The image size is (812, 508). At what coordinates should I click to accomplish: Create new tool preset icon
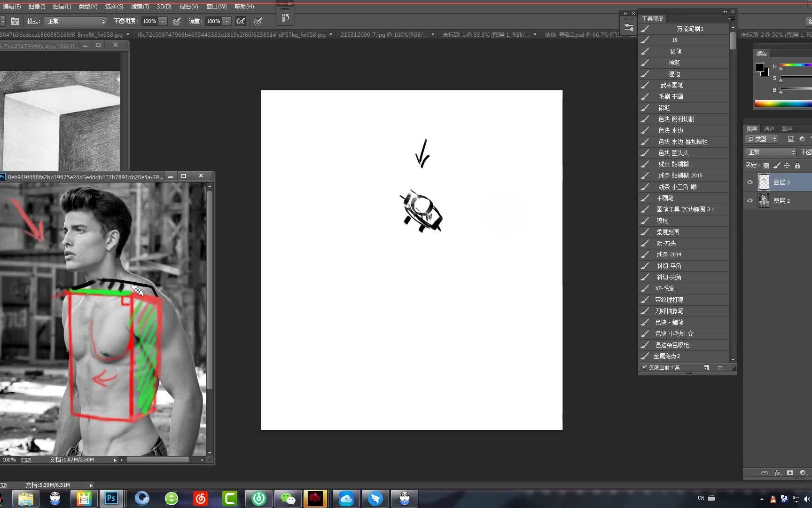click(x=707, y=367)
